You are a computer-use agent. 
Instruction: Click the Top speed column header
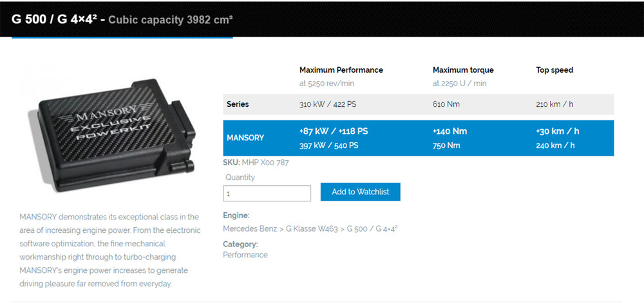554,70
